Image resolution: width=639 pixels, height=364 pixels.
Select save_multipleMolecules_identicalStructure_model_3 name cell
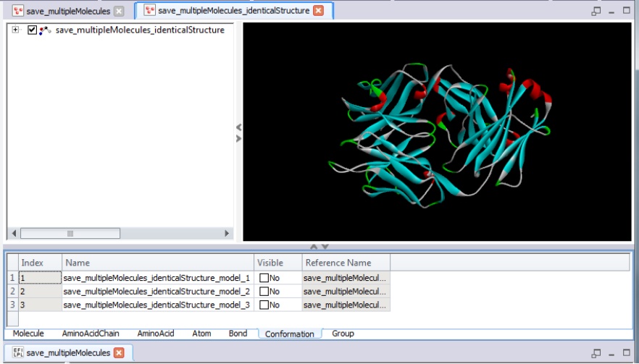[x=158, y=305]
